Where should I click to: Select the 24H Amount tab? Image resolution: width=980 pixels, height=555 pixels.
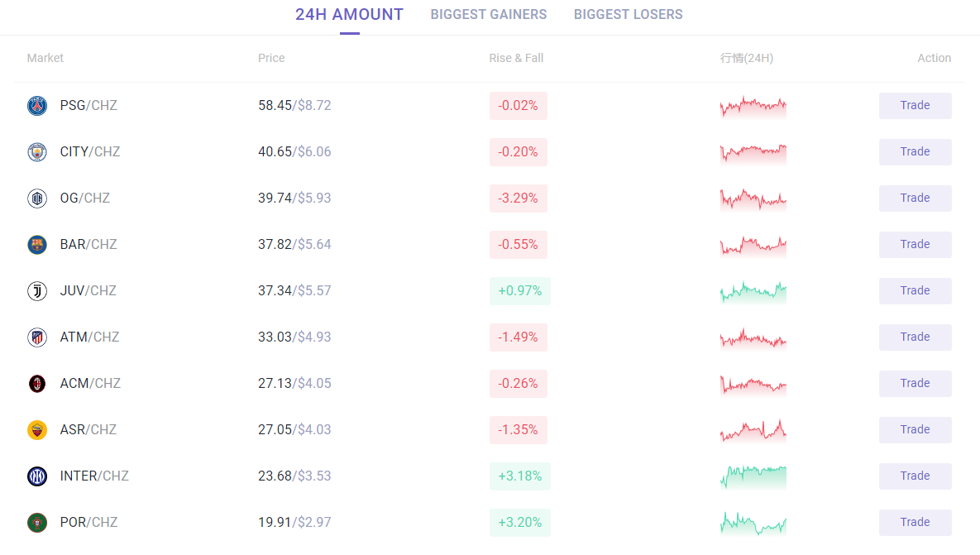349,15
